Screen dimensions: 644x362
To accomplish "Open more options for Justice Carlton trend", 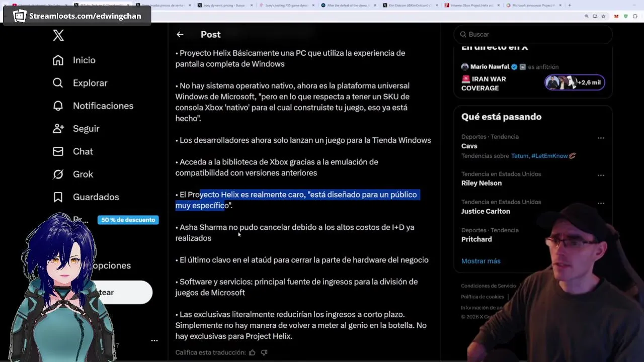I will click(601, 203).
